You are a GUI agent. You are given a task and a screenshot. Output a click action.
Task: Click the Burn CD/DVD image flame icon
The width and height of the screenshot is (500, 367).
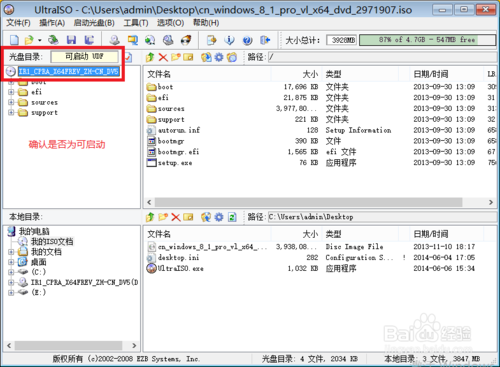[x=186, y=40]
